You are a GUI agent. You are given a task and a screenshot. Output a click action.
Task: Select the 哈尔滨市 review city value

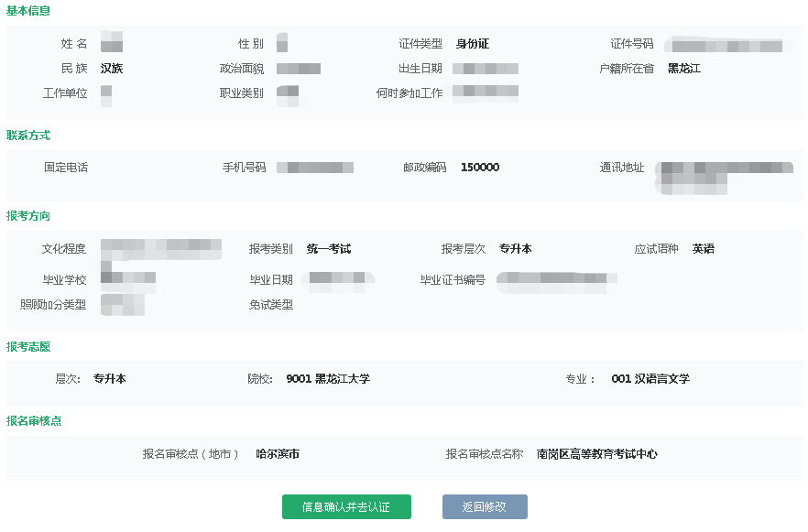click(278, 454)
